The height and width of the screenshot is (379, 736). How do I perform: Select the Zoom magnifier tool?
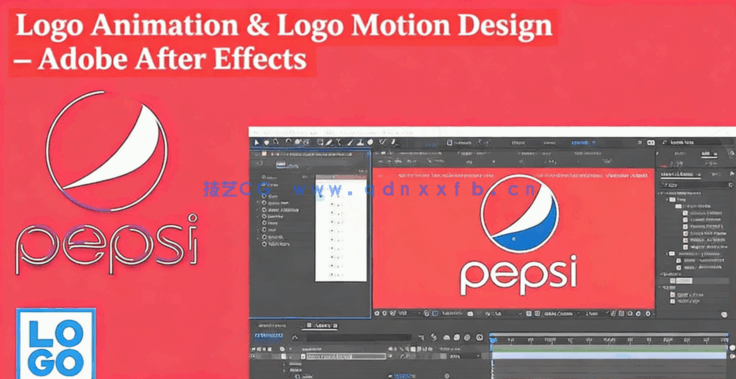coord(276,142)
